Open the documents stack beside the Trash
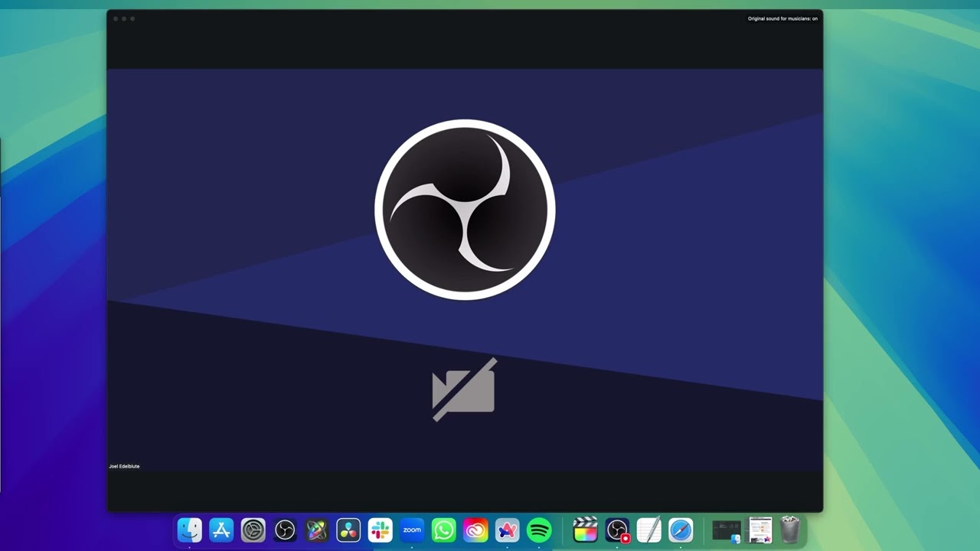This screenshot has height=551, width=980. pos(760,530)
